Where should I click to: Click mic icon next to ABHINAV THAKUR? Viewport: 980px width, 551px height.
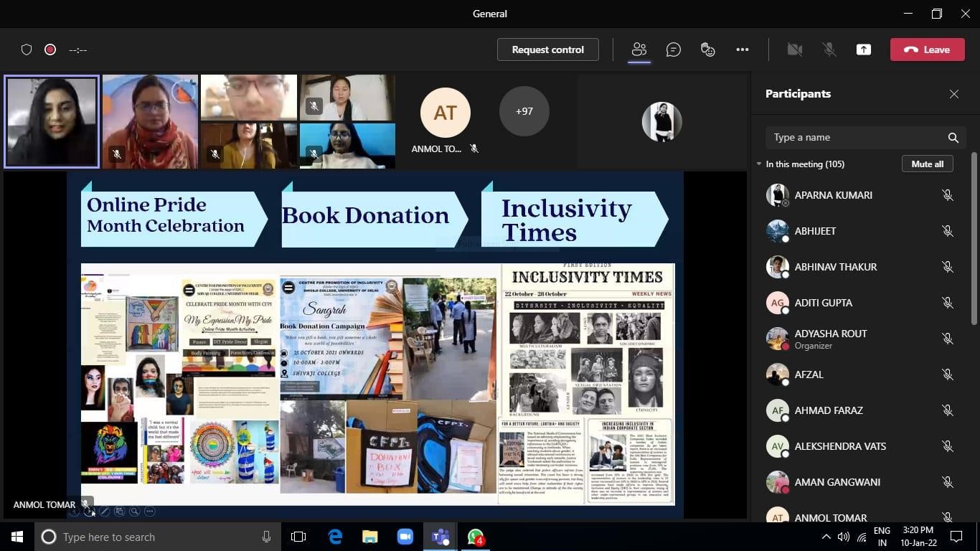click(x=948, y=267)
